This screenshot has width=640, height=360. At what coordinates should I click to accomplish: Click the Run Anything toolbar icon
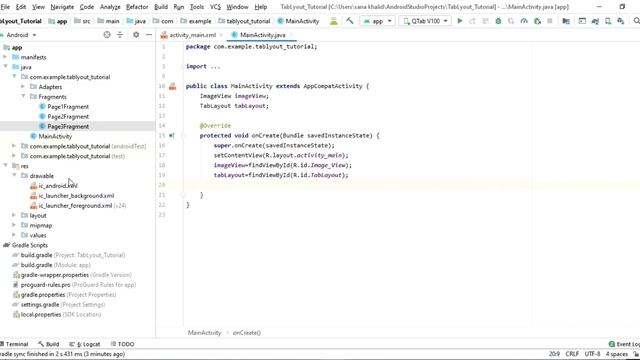582,21
